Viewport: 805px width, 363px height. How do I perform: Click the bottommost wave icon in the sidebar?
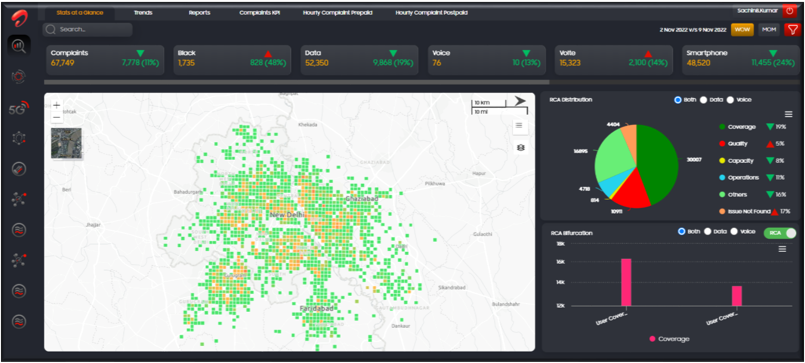19,321
